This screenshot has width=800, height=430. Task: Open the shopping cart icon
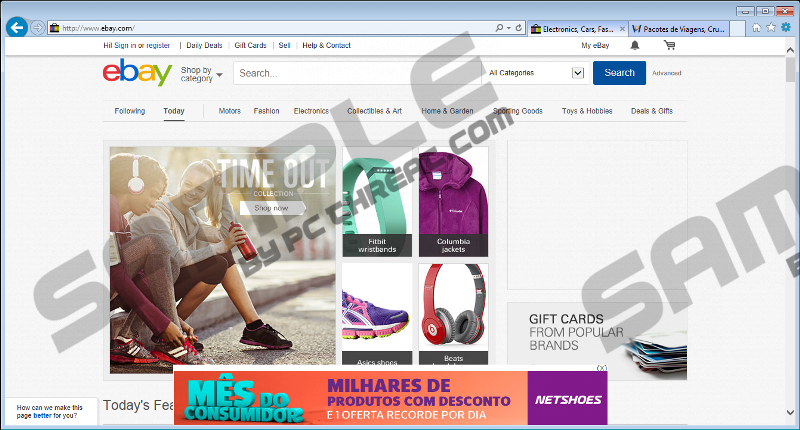669,45
